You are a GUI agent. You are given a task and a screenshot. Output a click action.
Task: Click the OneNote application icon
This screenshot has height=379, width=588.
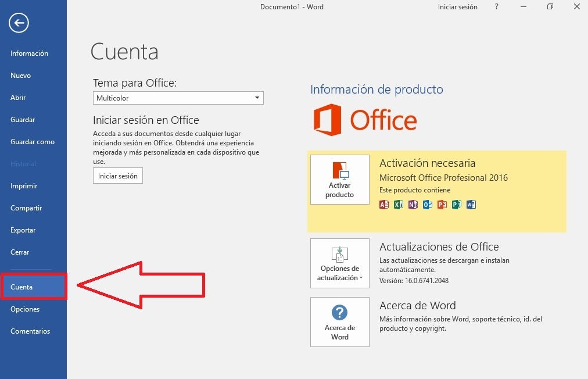pos(413,204)
